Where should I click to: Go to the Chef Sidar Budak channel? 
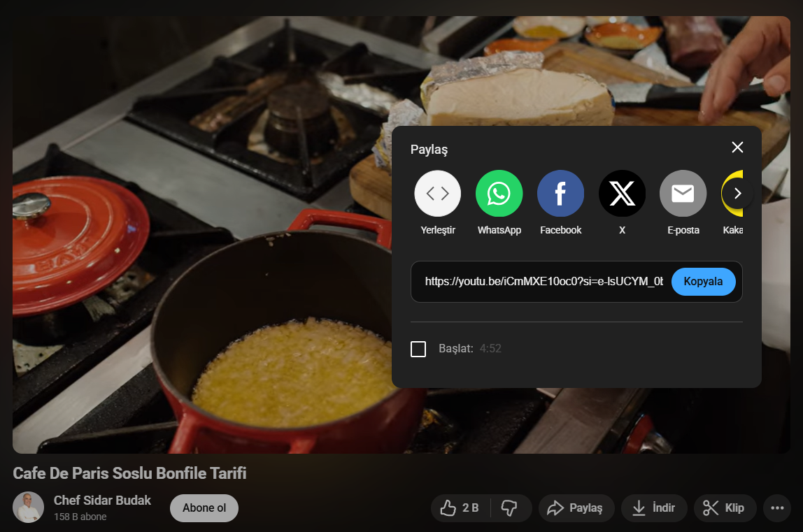pyautogui.click(x=102, y=501)
